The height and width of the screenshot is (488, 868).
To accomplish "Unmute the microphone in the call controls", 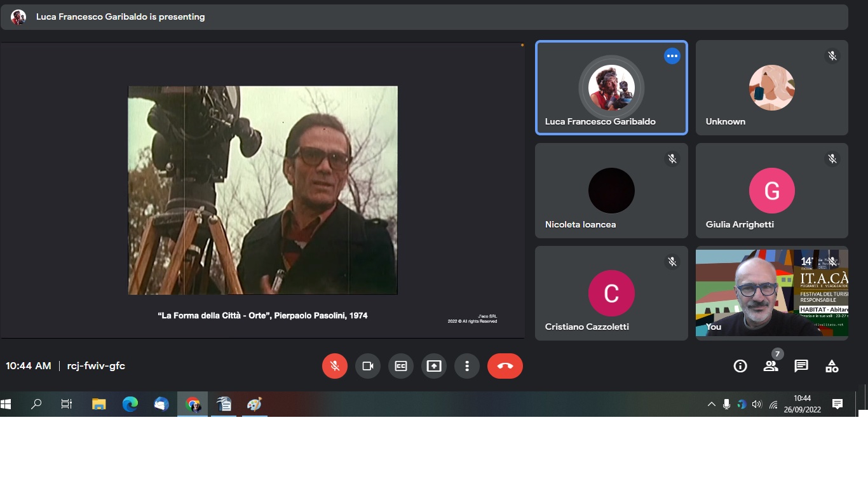I will (x=335, y=366).
